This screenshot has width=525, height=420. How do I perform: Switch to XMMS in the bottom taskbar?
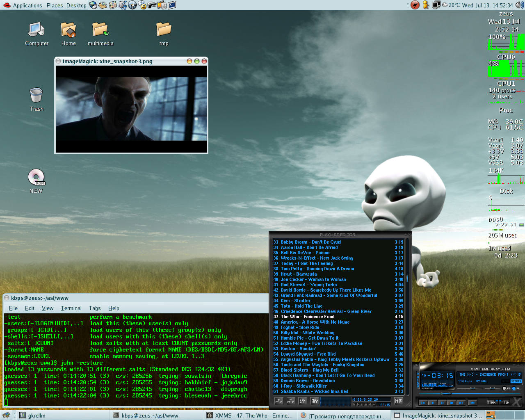[250, 415]
